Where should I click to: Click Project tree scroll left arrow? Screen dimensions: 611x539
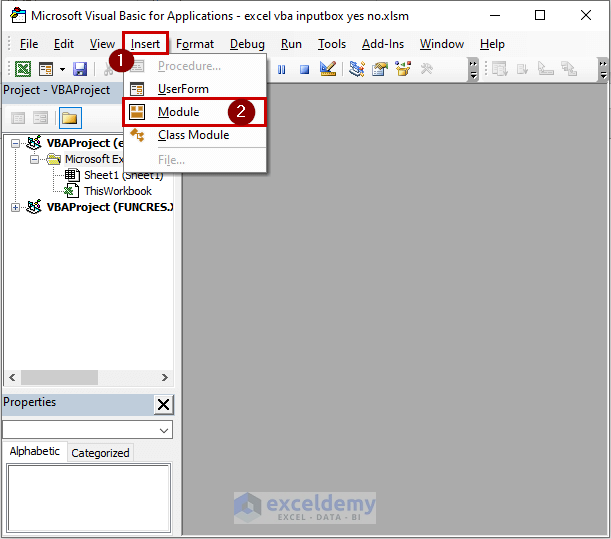pos(12,377)
